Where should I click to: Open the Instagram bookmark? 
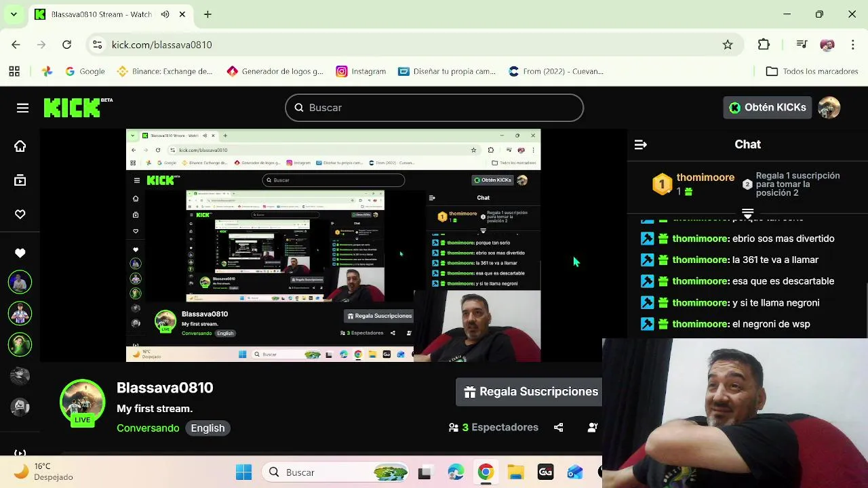tap(361, 71)
